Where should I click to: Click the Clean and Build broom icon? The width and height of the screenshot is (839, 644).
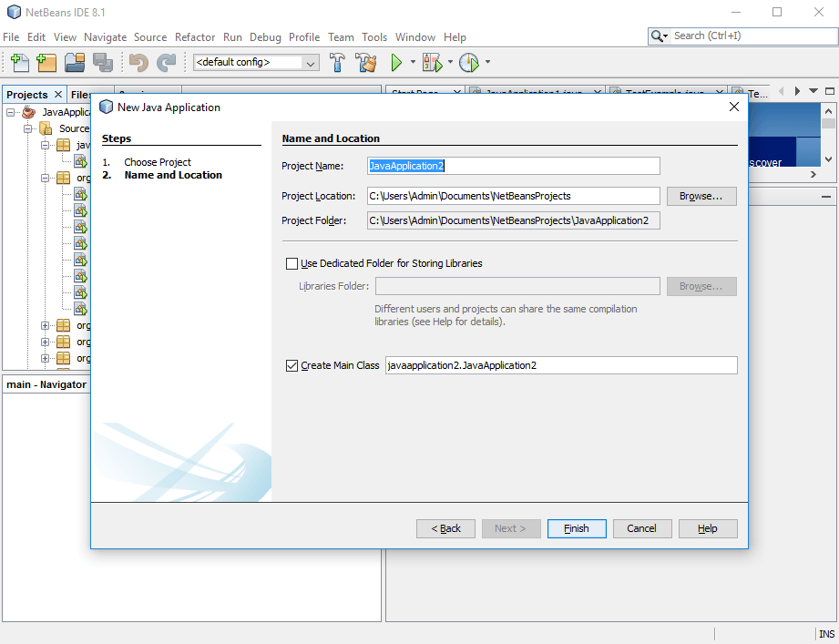coord(366,63)
